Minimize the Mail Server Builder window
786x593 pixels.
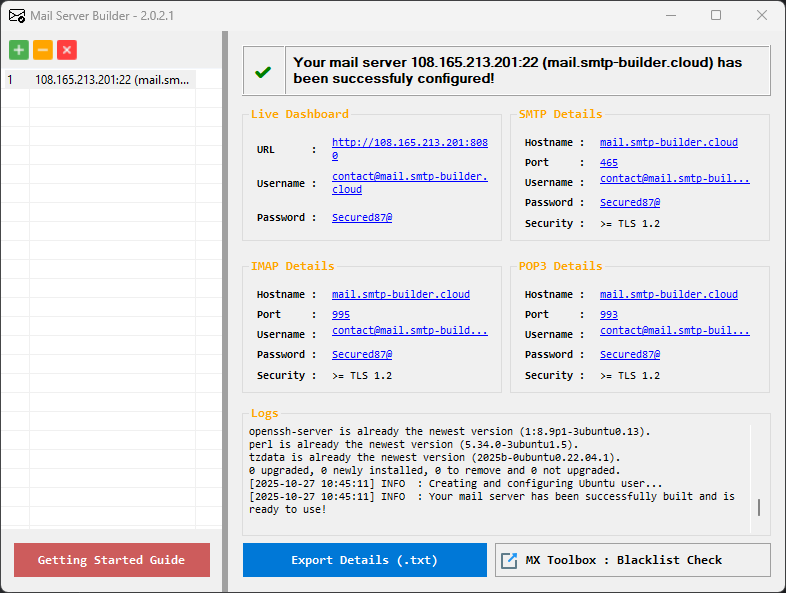[x=671, y=15]
